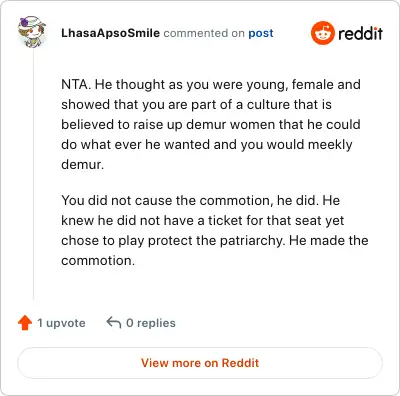
Task: Click the 'View more on Reddit' button
Action: point(200,363)
